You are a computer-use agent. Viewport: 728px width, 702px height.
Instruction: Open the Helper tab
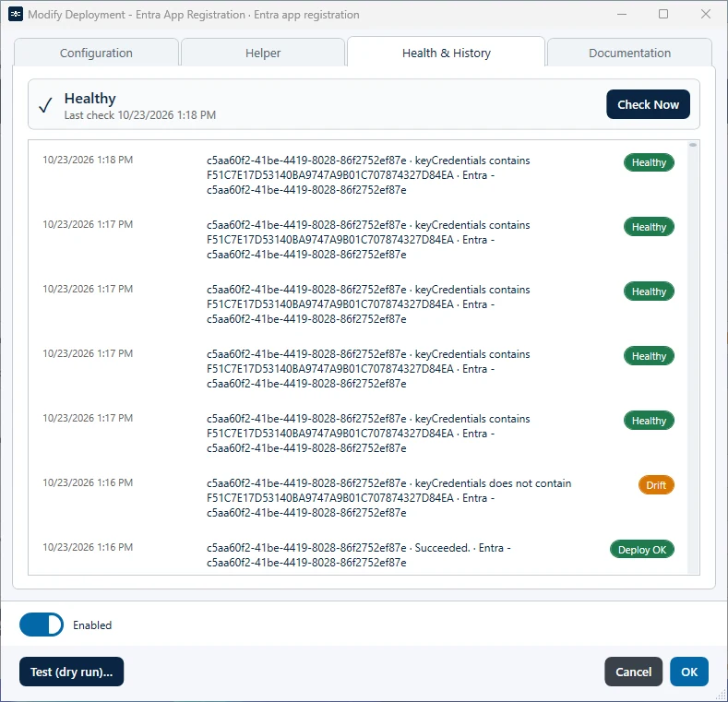[263, 53]
